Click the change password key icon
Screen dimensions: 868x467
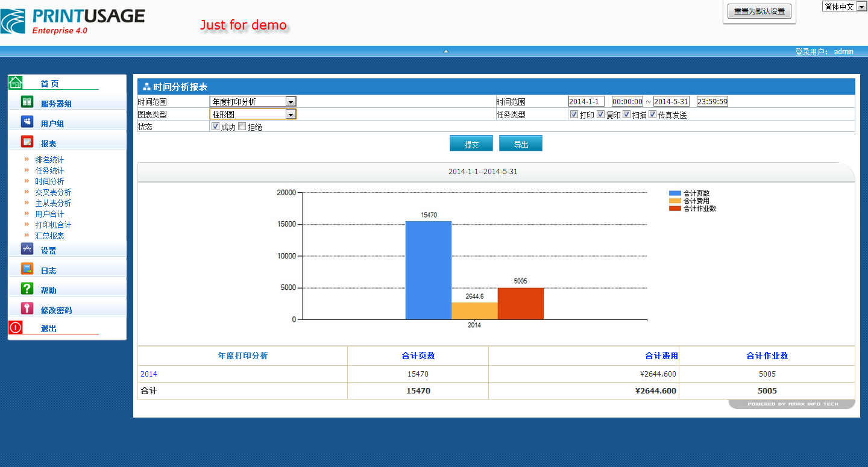(x=27, y=309)
